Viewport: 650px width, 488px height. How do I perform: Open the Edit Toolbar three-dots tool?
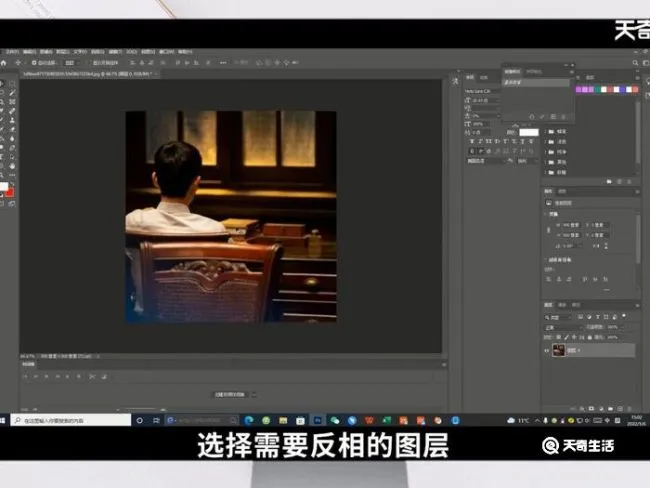click(x=12, y=175)
